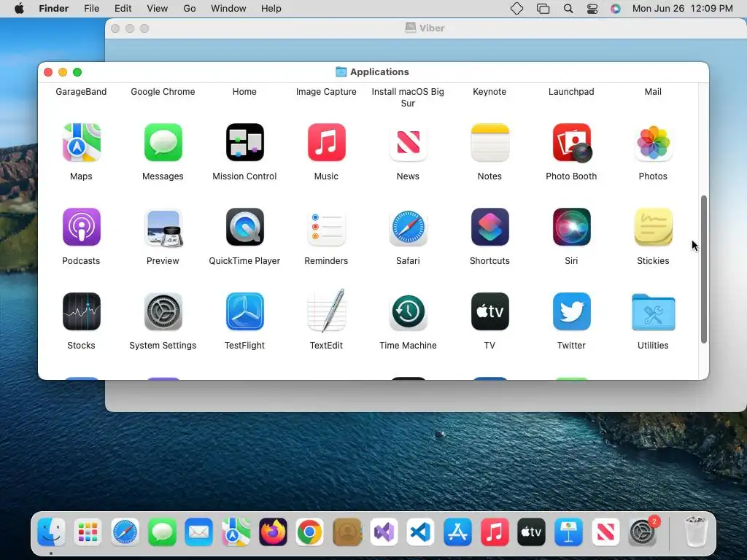Click the Google Chrome label in Applications

[163, 91]
